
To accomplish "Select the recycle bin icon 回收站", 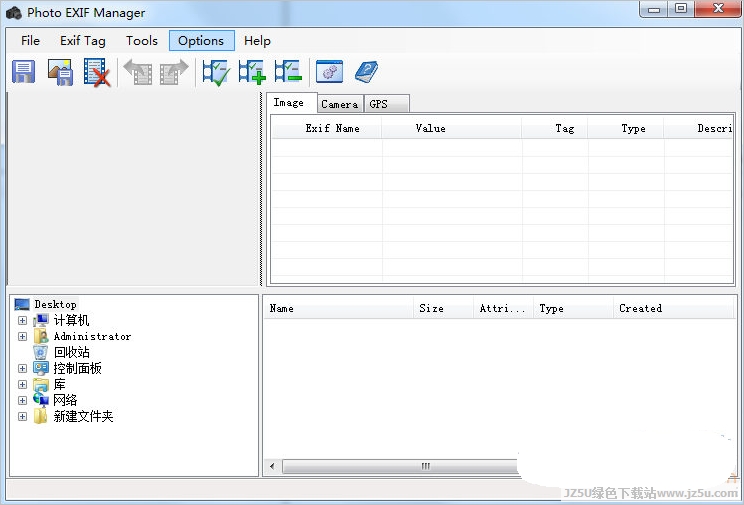I will (x=41, y=352).
